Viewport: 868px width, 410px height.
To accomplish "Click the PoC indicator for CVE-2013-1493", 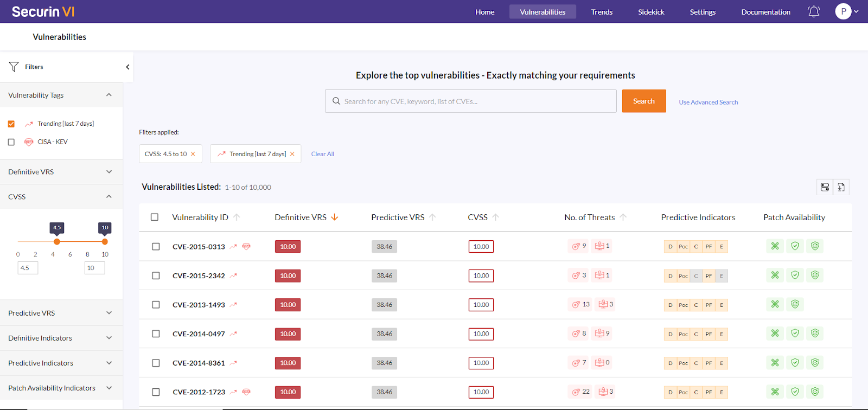I will pos(683,305).
